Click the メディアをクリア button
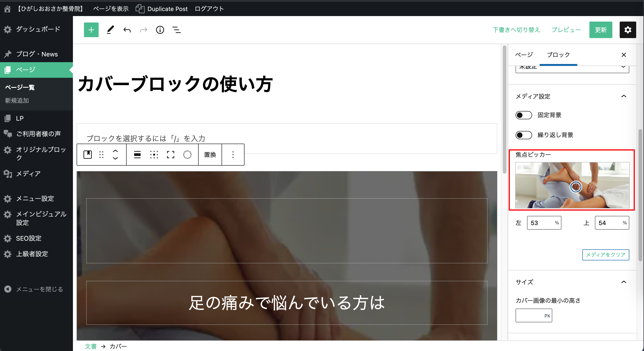Image resolution: width=644 pixels, height=351 pixels. coord(605,254)
